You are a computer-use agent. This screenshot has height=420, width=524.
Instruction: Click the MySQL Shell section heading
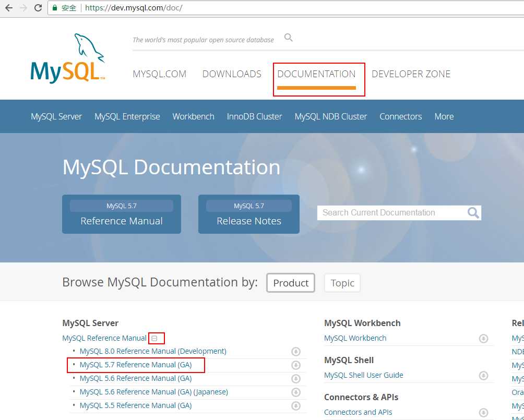(x=349, y=360)
